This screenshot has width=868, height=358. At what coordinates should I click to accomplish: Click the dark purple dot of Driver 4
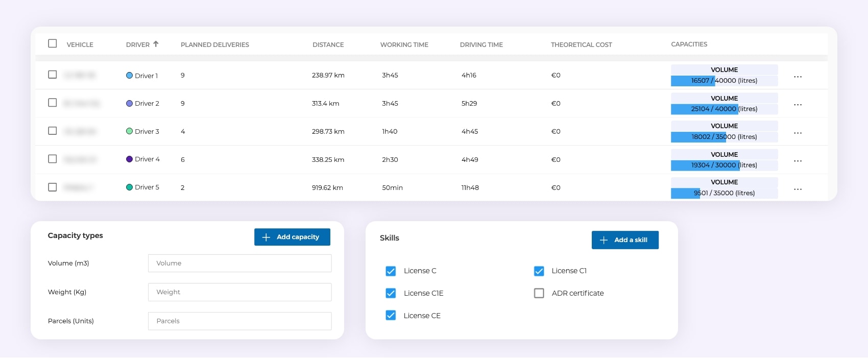tap(129, 159)
